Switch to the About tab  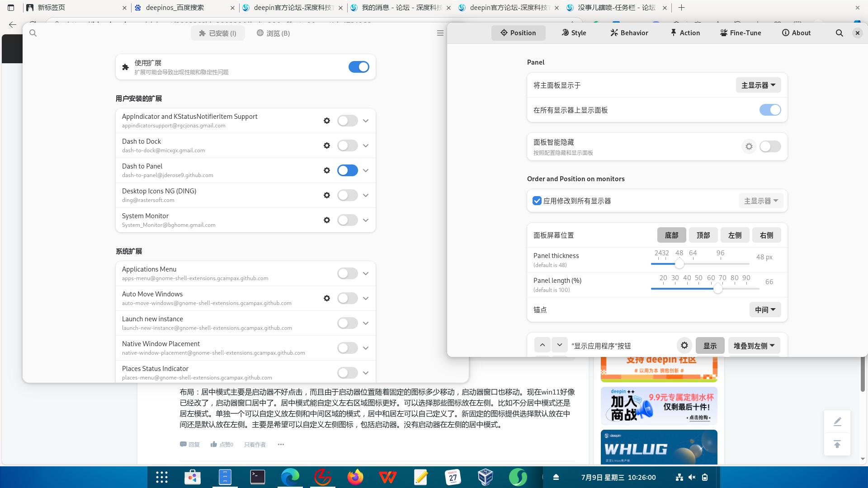[x=796, y=33]
